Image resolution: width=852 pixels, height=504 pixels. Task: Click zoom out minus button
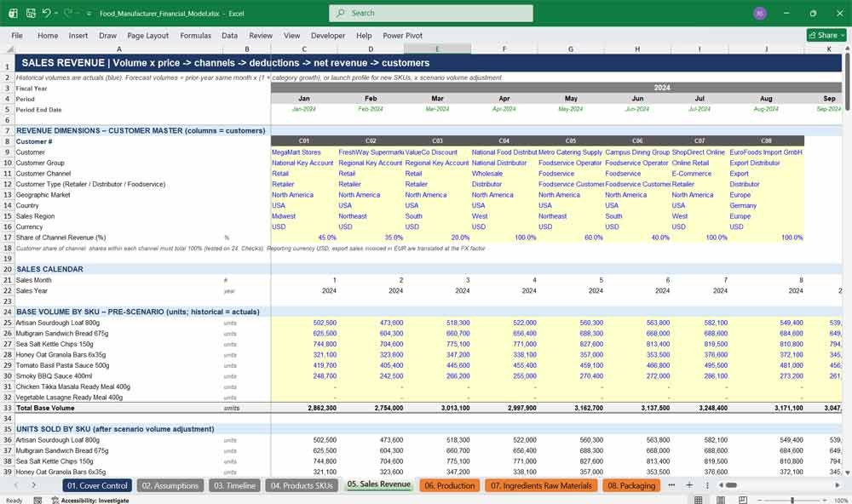pyautogui.click(x=760, y=500)
